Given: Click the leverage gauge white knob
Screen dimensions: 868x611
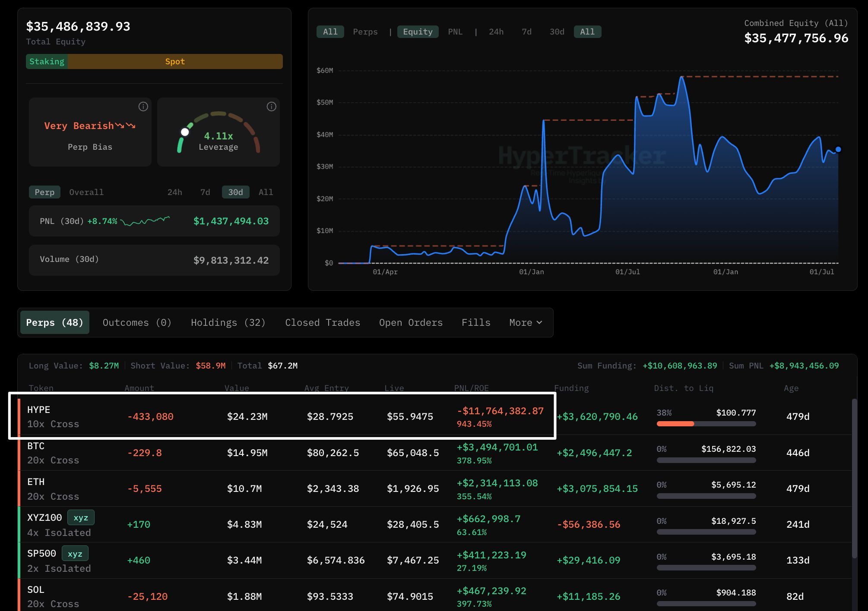Looking at the screenshot, I should (x=185, y=132).
